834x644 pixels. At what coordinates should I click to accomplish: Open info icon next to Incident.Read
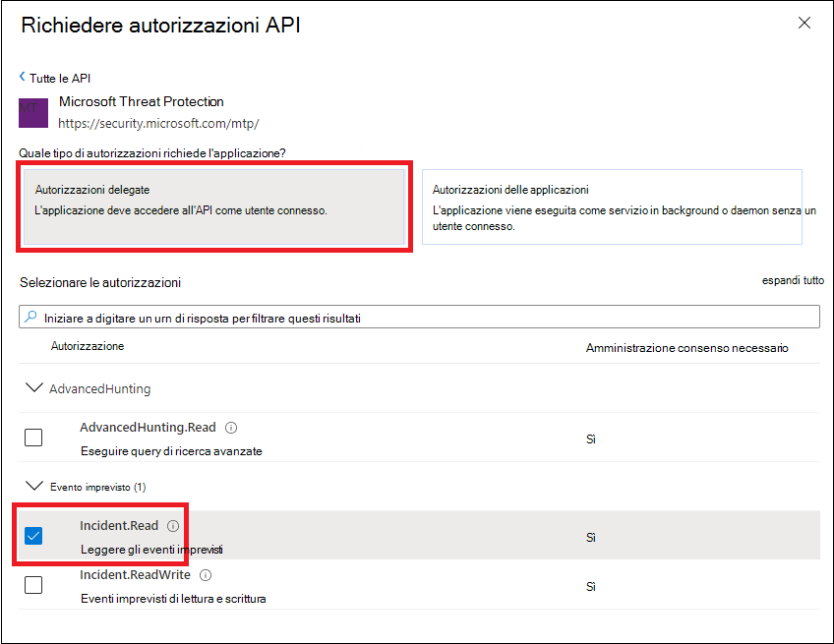click(173, 526)
